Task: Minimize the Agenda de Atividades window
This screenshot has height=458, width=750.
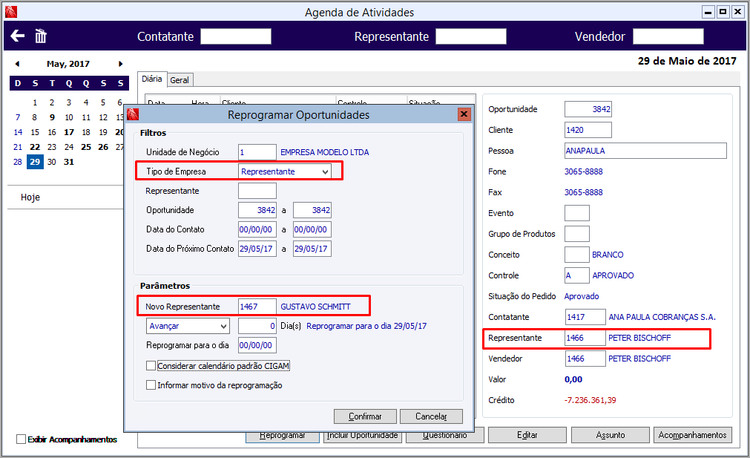Action: point(708,12)
